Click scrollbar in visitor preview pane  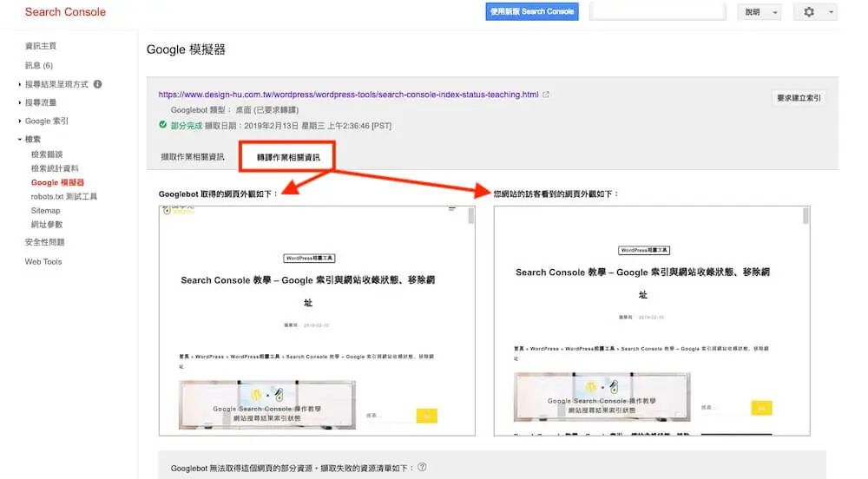pos(806,216)
